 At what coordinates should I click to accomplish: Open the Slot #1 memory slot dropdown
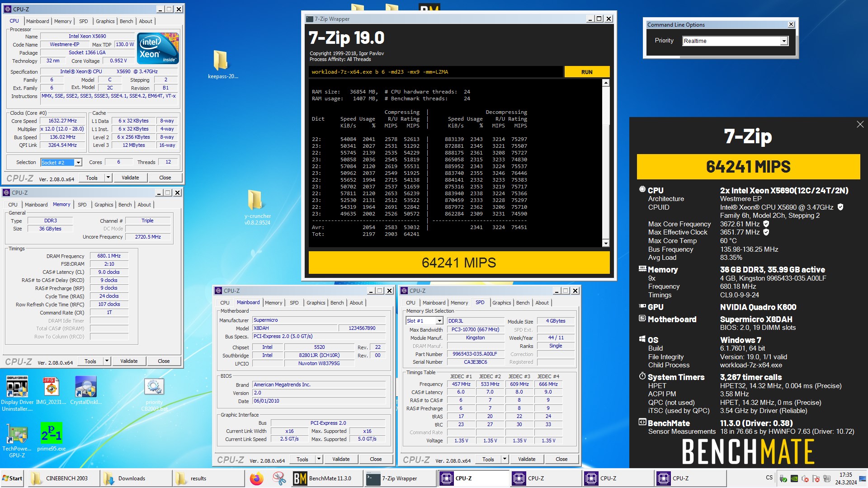[439, 321]
